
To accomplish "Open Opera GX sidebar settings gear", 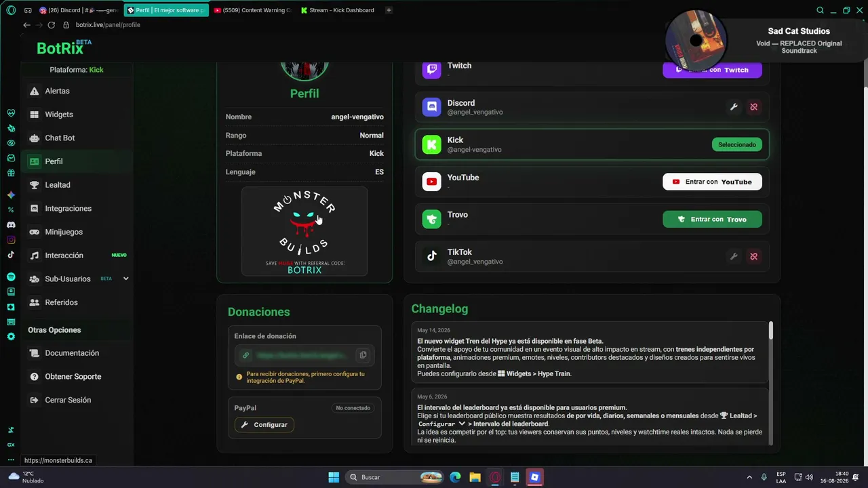I will [11, 337].
